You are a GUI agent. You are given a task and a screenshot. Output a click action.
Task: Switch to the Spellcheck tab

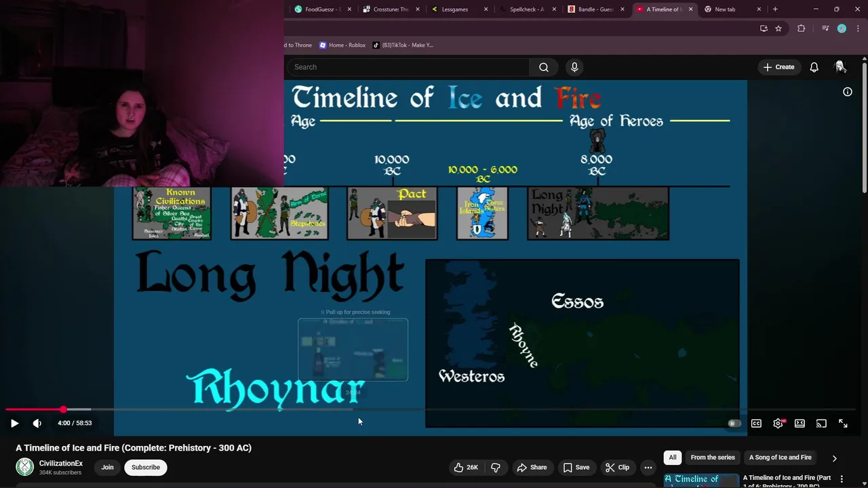pyautogui.click(x=527, y=9)
